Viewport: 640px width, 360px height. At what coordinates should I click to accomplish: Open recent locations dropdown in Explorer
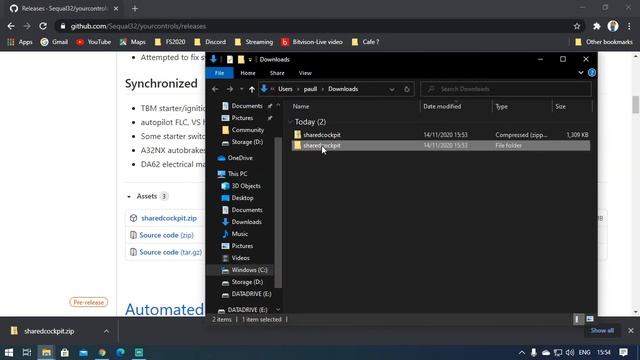pyautogui.click(x=242, y=89)
